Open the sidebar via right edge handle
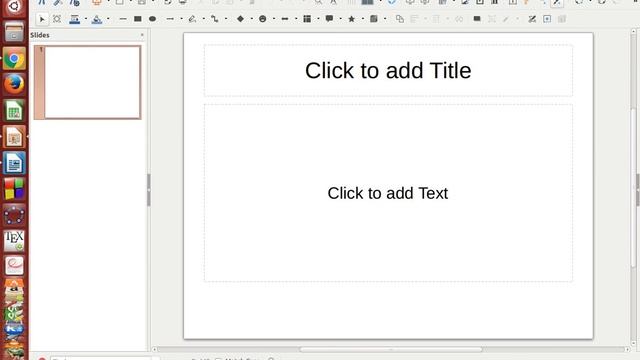Viewport: 640px width, 360px height. (638, 190)
